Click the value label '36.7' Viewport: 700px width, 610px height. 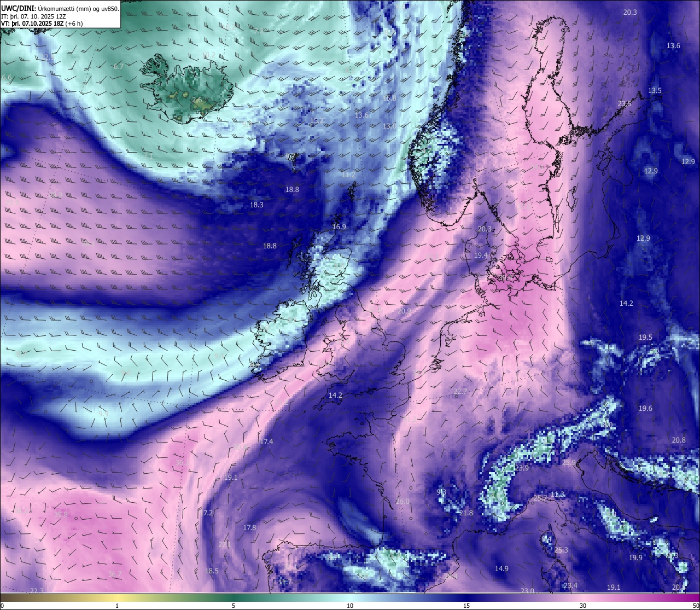(x=114, y=574)
